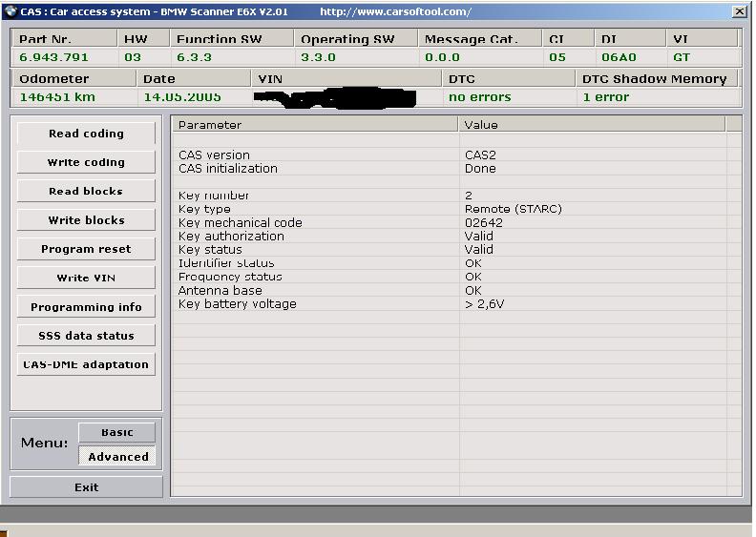Click the part number 6.943.791

coord(53,57)
